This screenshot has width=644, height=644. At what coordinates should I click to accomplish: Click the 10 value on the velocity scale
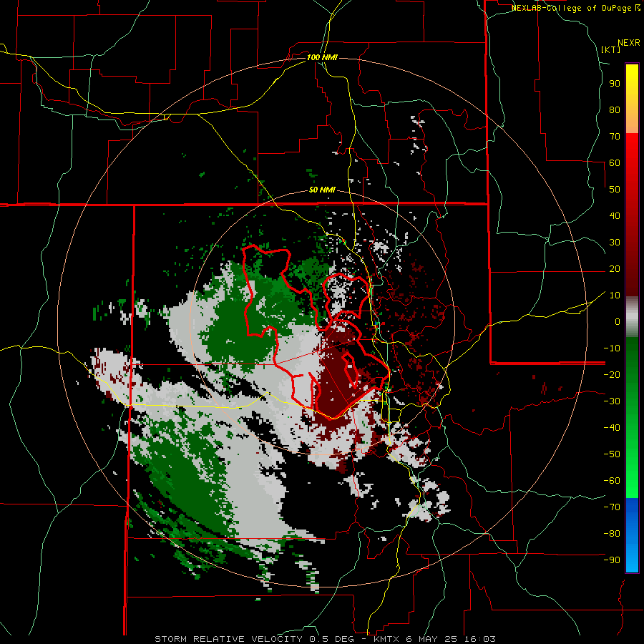click(615, 296)
